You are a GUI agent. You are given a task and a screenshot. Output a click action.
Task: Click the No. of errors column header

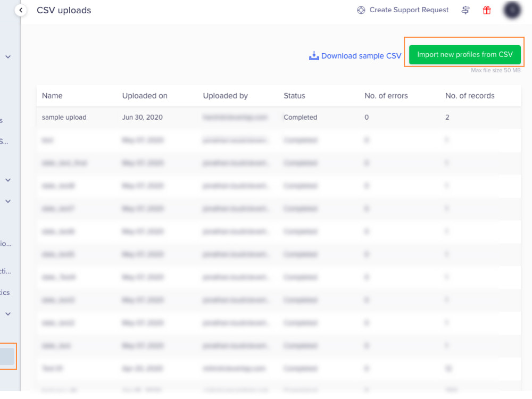[x=386, y=96]
